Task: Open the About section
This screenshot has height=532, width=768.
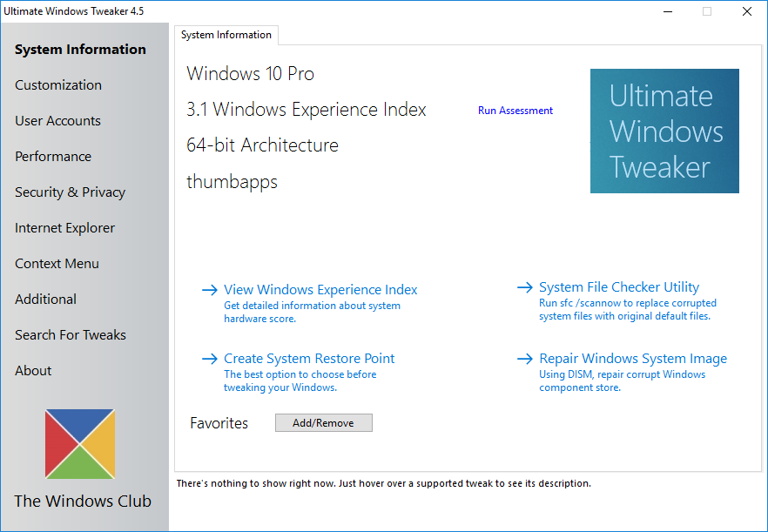Action: tap(33, 371)
